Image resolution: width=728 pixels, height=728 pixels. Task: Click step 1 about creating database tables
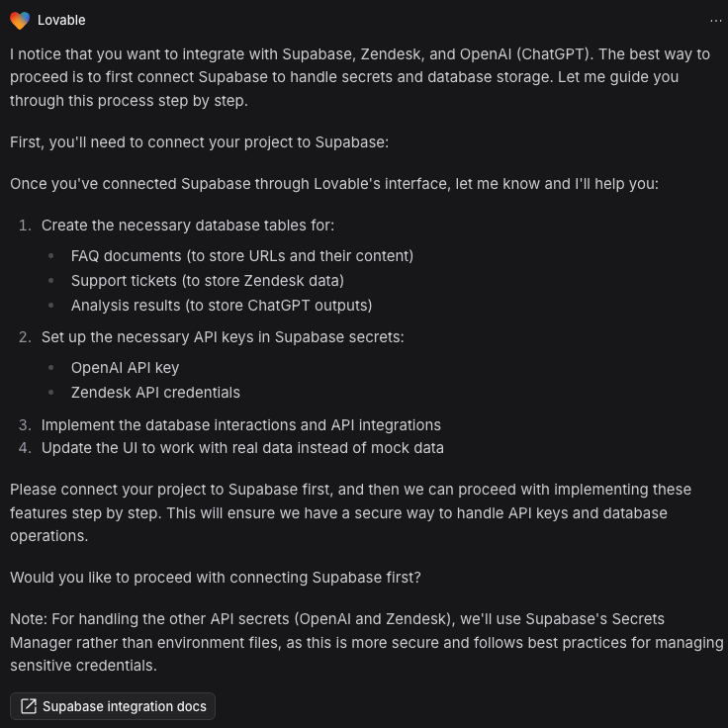click(x=188, y=226)
